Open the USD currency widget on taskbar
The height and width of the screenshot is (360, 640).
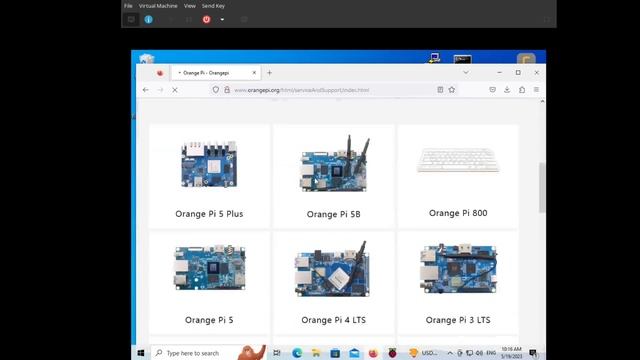(x=423, y=353)
